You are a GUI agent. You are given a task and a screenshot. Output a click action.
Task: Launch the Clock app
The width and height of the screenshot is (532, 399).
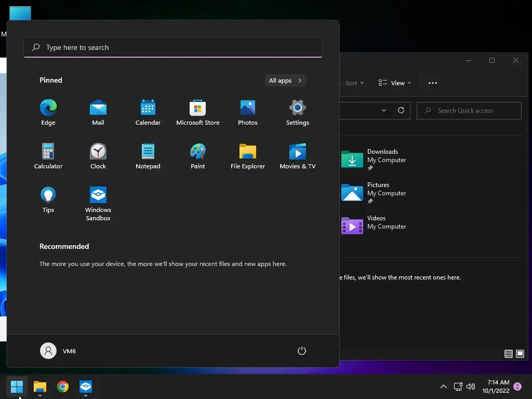tap(98, 156)
